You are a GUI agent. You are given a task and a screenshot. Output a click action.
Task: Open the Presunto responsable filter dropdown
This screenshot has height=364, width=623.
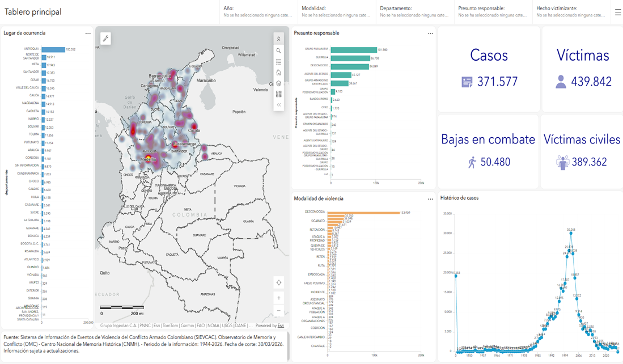493,12
